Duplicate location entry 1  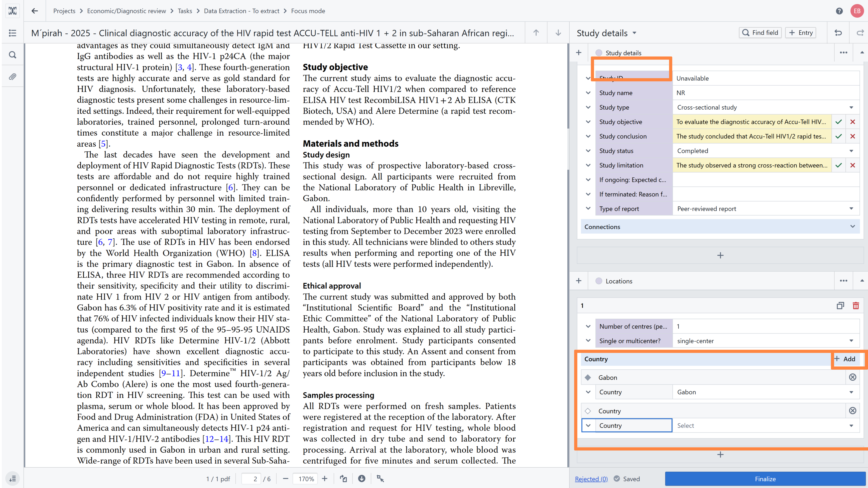pos(840,305)
